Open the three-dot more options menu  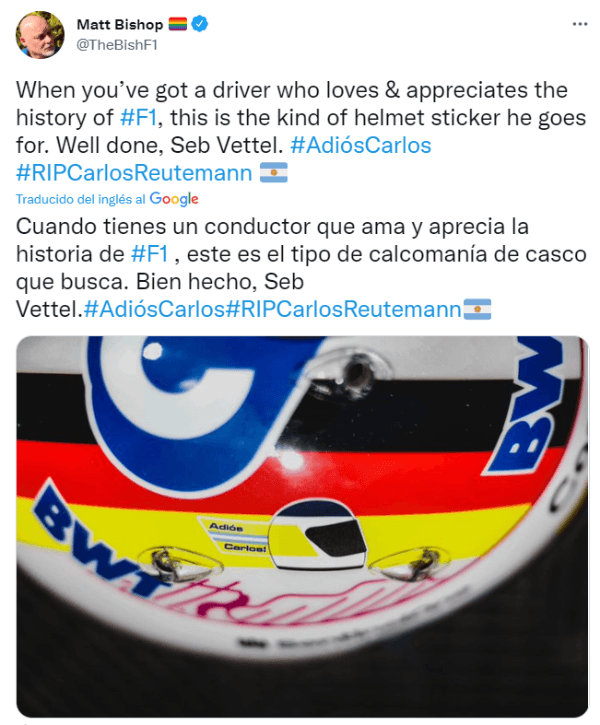click(x=579, y=24)
